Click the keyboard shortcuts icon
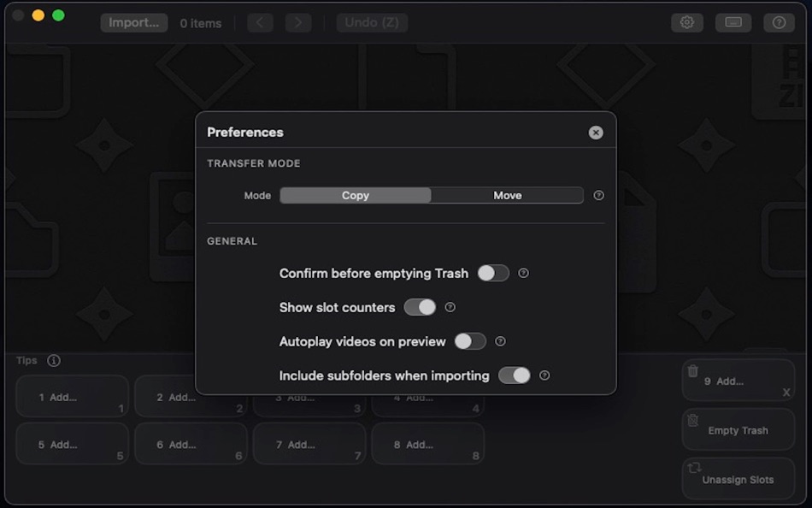The width and height of the screenshot is (812, 508). click(x=733, y=22)
